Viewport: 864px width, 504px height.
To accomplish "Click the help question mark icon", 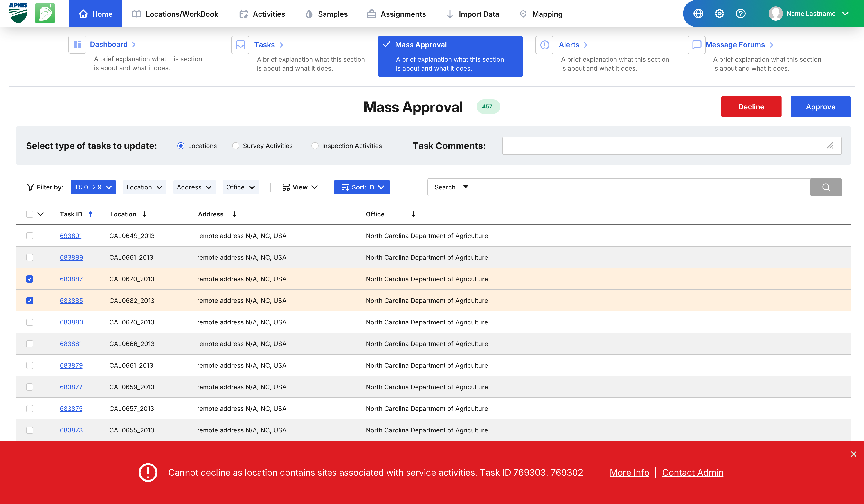I will pos(740,14).
